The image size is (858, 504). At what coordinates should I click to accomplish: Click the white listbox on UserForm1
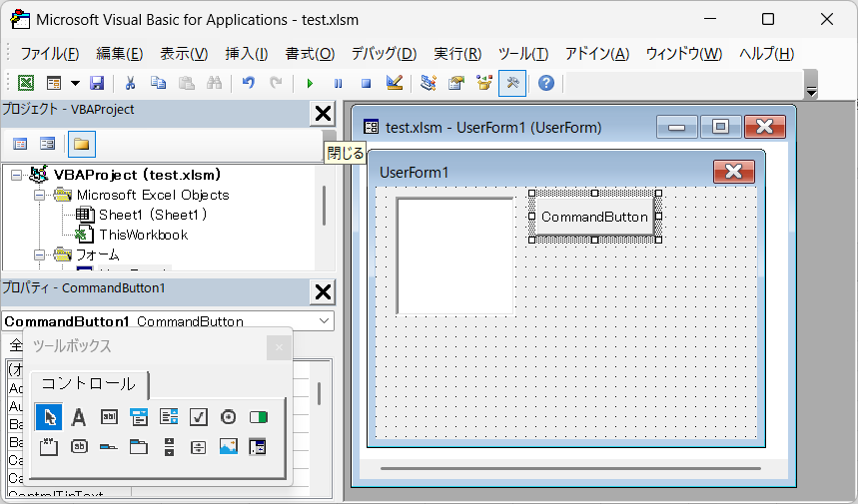point(455,255)
